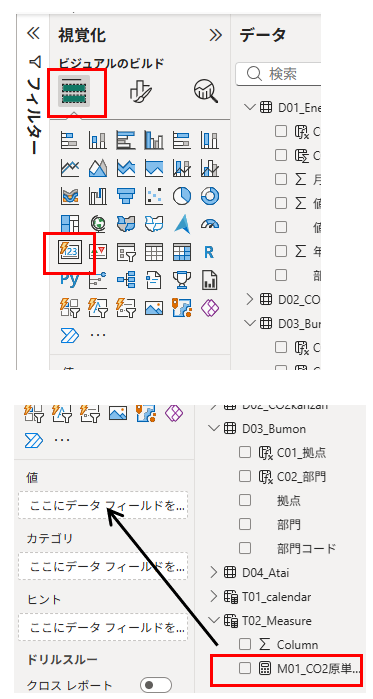Pick the 100% stacked bar chart visual
373x699 pixels.
(181, 140)
